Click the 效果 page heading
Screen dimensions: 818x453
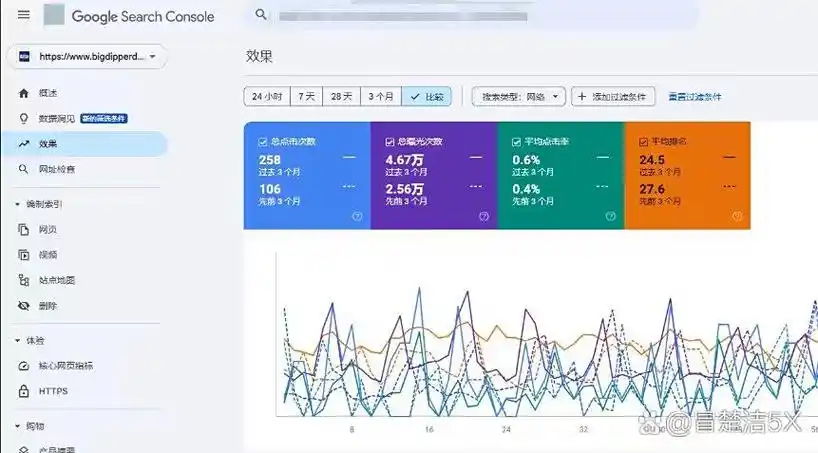259,56
